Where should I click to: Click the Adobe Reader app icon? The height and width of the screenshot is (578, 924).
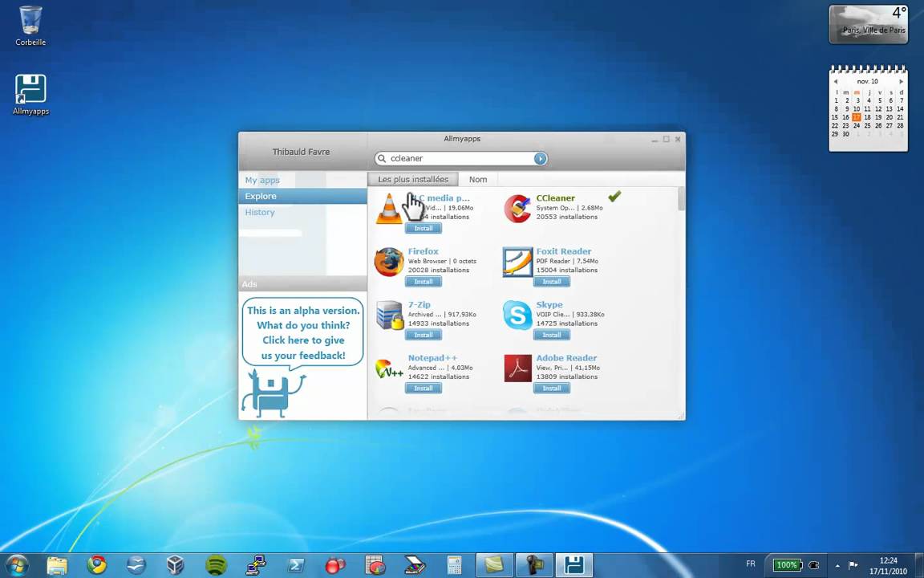tap(518, 368)
